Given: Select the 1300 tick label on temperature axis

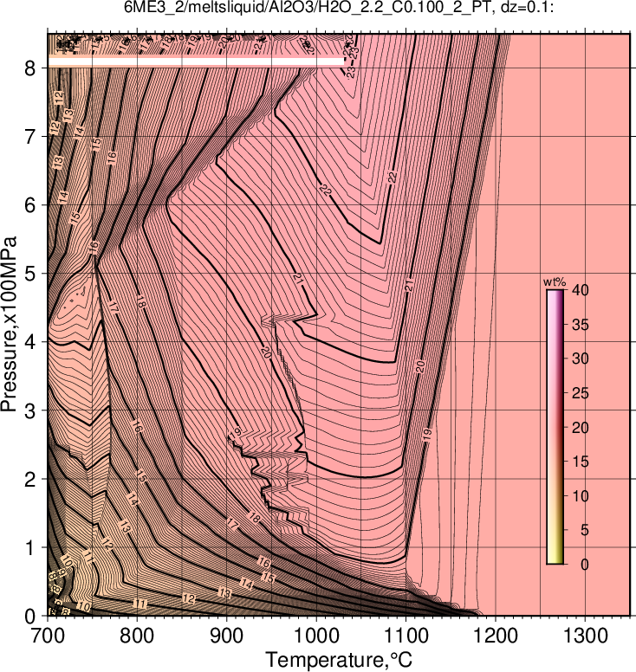Looking at the screenshot, I should (x=585, y=636).
